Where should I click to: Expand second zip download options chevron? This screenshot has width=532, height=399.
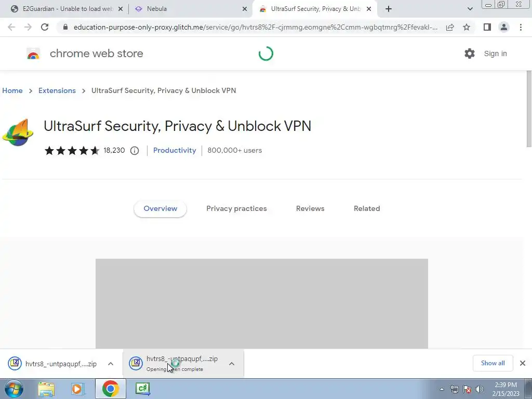[232, 364]
